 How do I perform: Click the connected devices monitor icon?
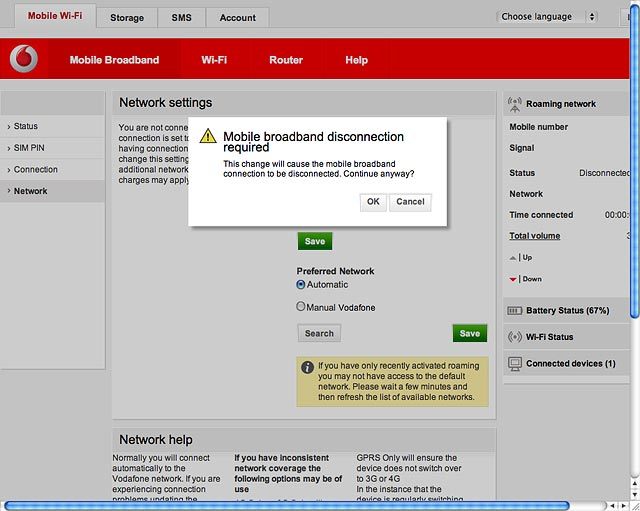tap(515, 364)
